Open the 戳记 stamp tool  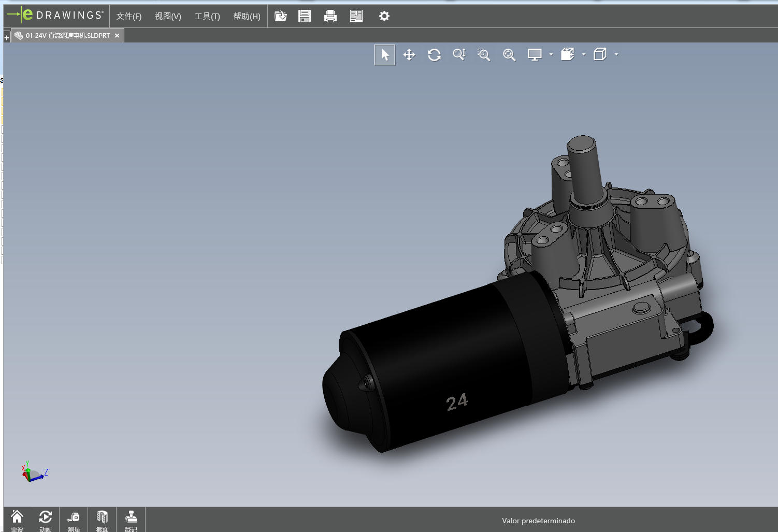coord(131,520)
